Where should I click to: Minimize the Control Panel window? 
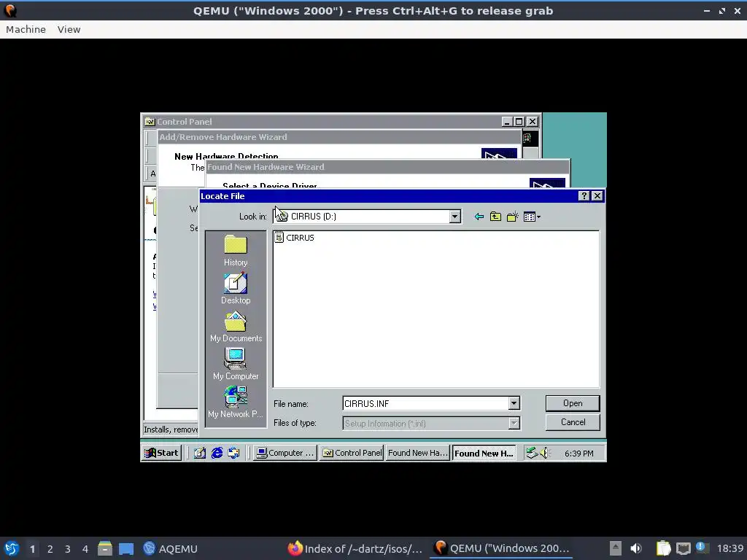coord(508,122)
